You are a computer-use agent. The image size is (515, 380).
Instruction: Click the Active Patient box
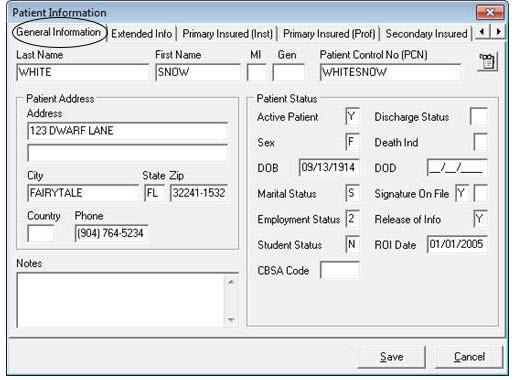tap(352, 117)
